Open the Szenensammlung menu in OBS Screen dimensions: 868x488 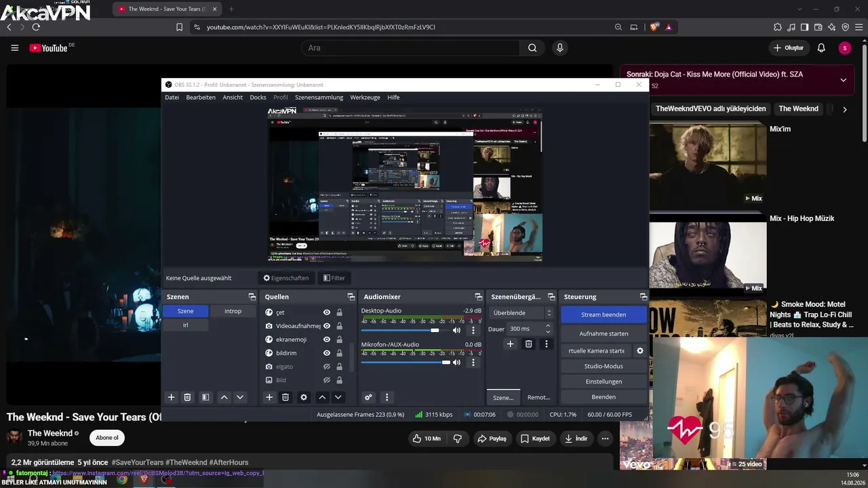[x=319, y=98]
